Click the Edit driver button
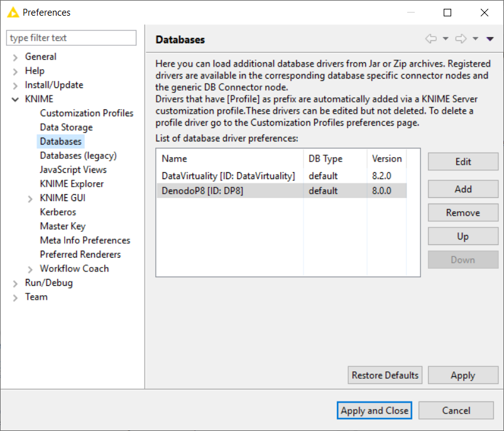The height and width of the screenshot is (431, 504). tap(463, 161)
